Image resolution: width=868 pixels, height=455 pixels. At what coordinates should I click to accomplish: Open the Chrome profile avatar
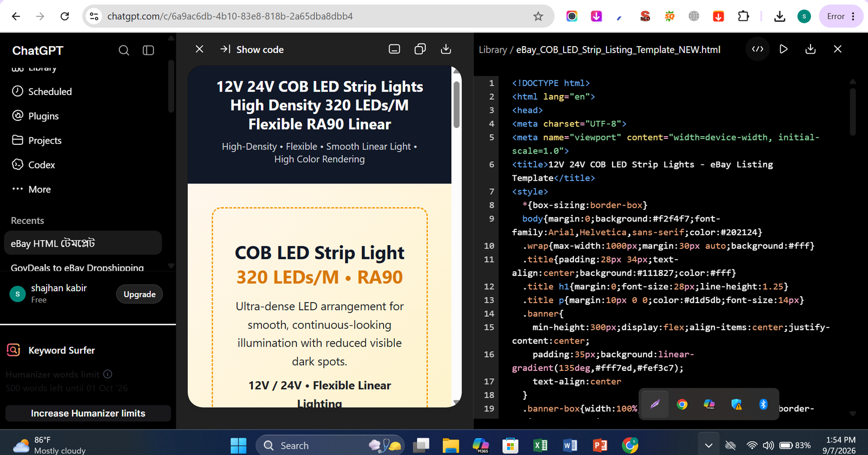(x=804, y=16)
